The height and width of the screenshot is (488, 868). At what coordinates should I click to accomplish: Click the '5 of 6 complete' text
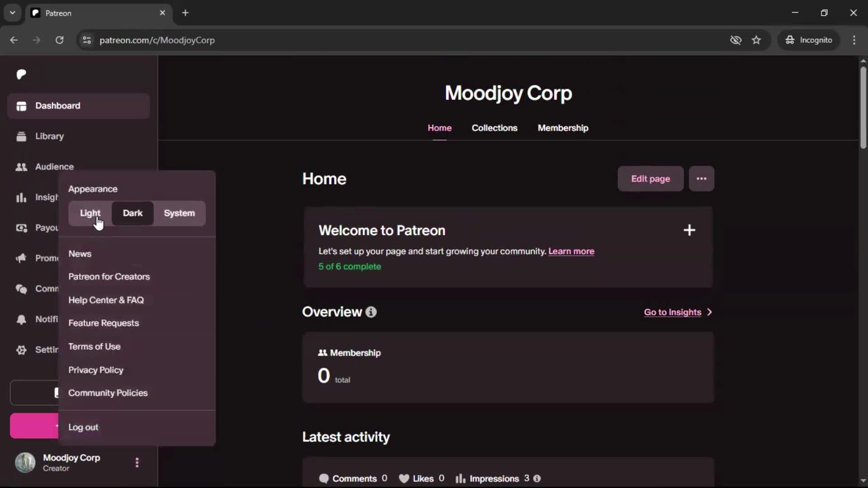tap(349, 267)
